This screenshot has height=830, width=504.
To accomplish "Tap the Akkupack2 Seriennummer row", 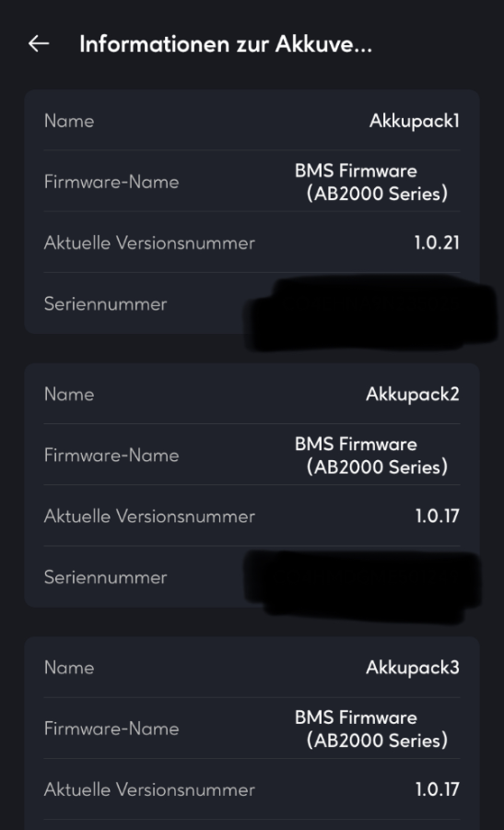I will [x=252, y=577].
